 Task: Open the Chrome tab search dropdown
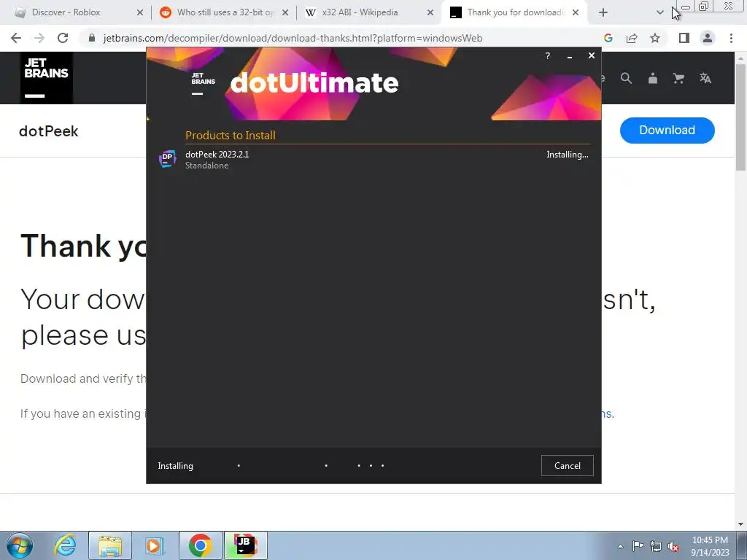point(659,13)
